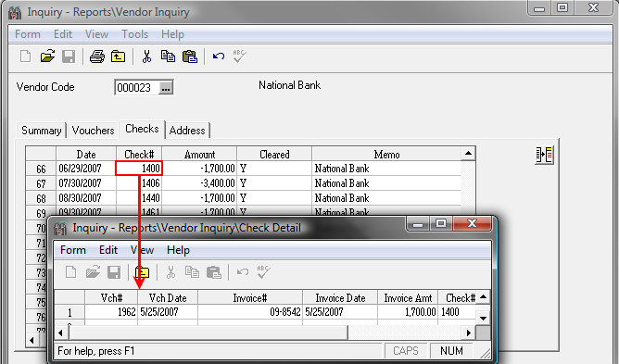Click the checks grid scroll-up arrow
This screenshot has height=364, width=619.
tap(468, 153)
